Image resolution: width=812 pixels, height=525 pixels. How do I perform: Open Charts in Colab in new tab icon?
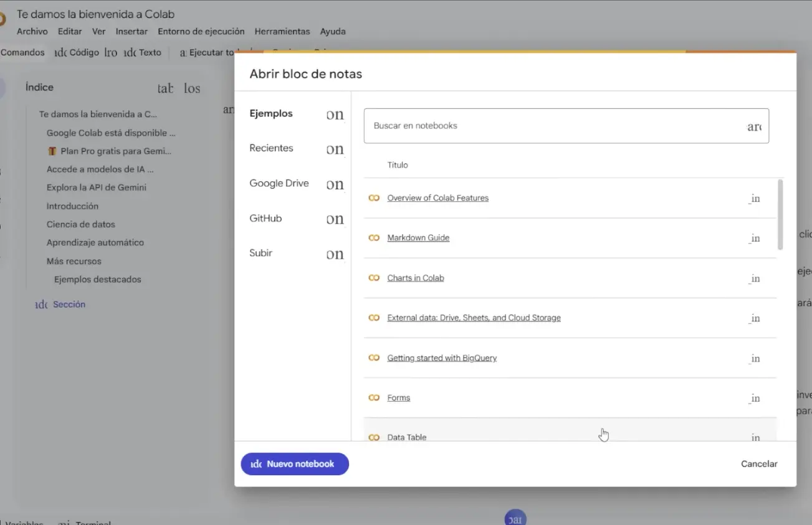click(x=755, y=278)
